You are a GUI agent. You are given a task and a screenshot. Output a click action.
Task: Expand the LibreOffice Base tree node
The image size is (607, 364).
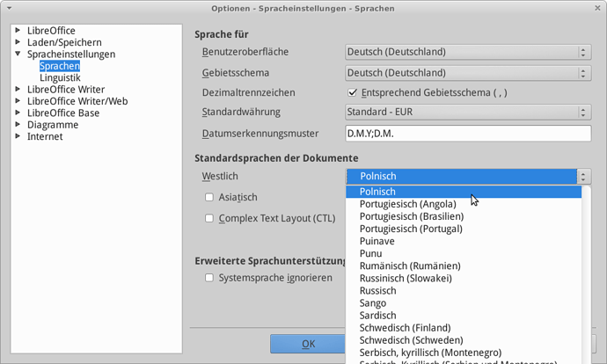coord(18,113)
